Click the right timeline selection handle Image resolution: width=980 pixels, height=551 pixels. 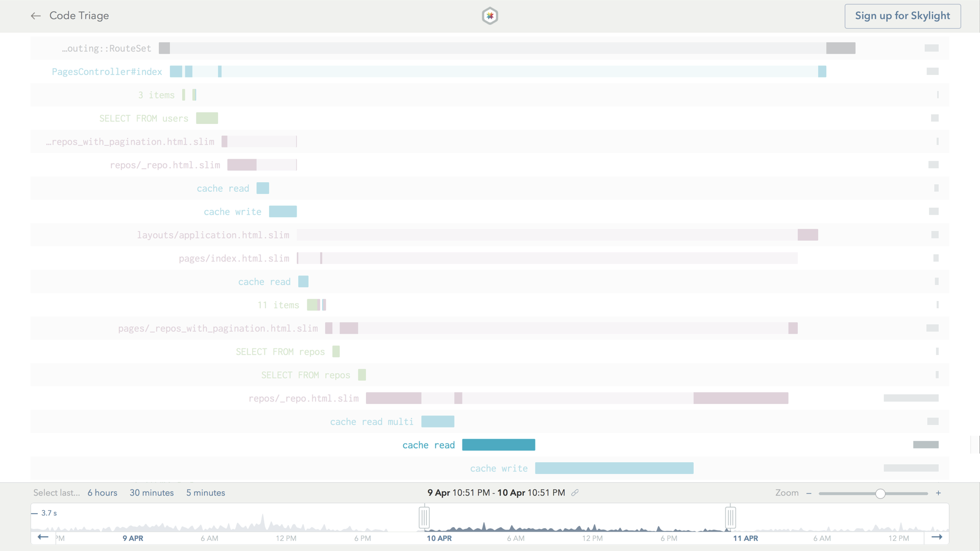tap(730, 517)
